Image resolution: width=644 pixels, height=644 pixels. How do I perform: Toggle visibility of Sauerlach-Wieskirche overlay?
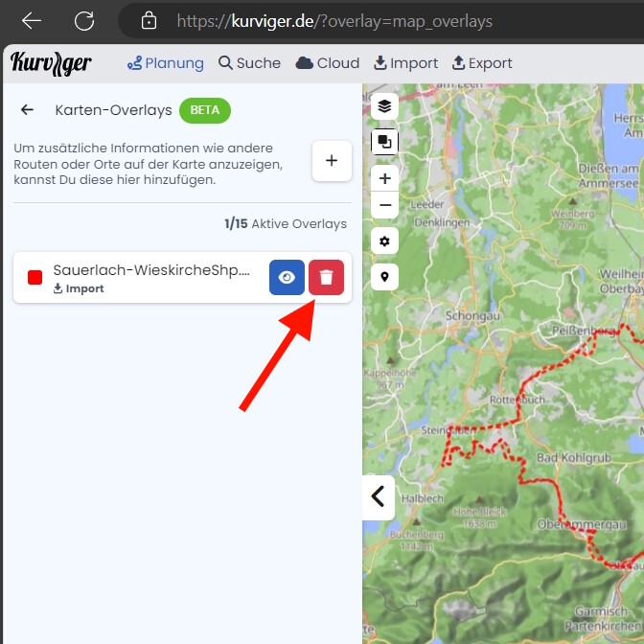tap(287, 278)
